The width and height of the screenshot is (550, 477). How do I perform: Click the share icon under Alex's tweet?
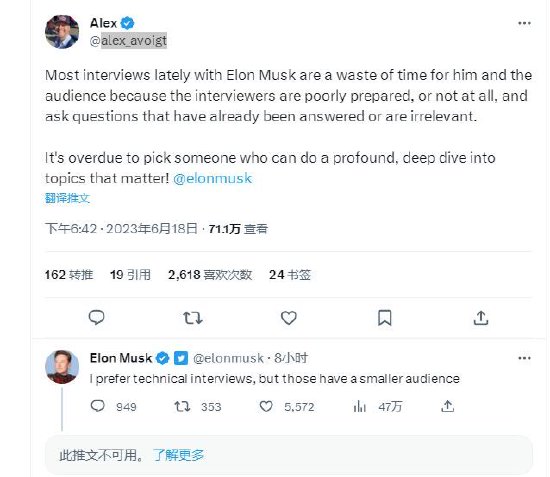point(481,318)
